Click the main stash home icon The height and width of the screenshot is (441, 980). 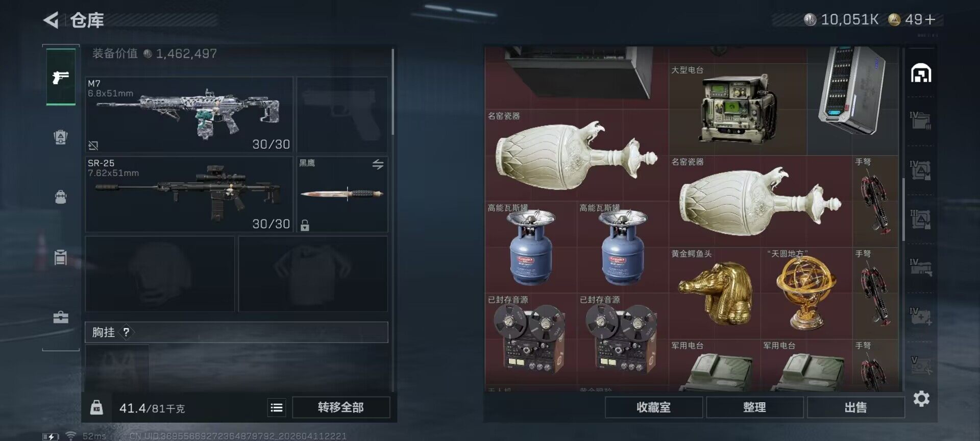(x=921, y=73)
